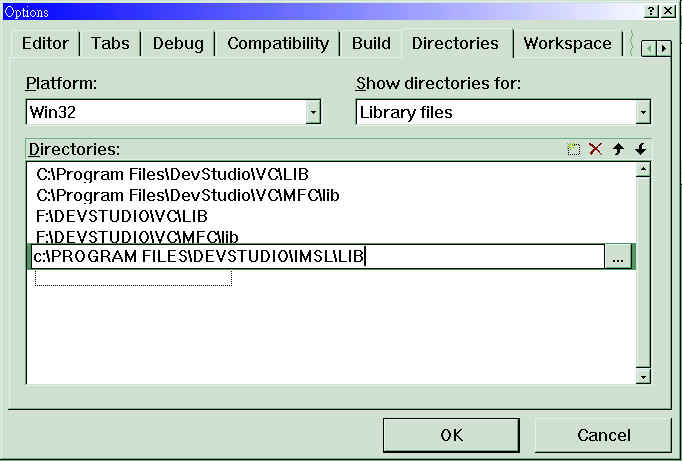Open the Tabs tab

[x=110, y=43]
